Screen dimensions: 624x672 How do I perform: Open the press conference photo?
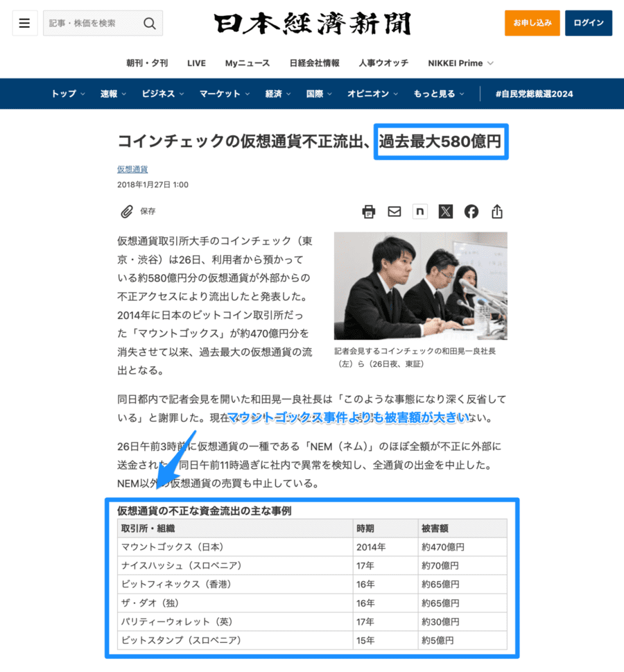click(420, 286)
